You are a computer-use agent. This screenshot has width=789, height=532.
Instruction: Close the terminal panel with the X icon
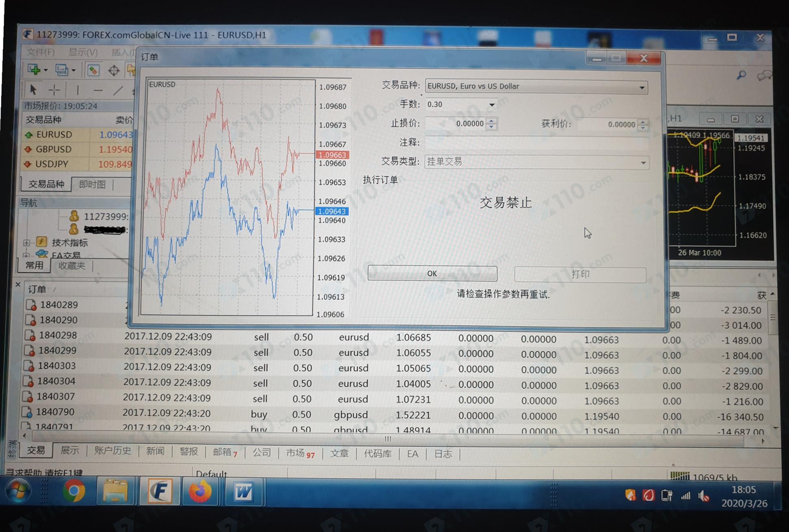pos(17,284)
